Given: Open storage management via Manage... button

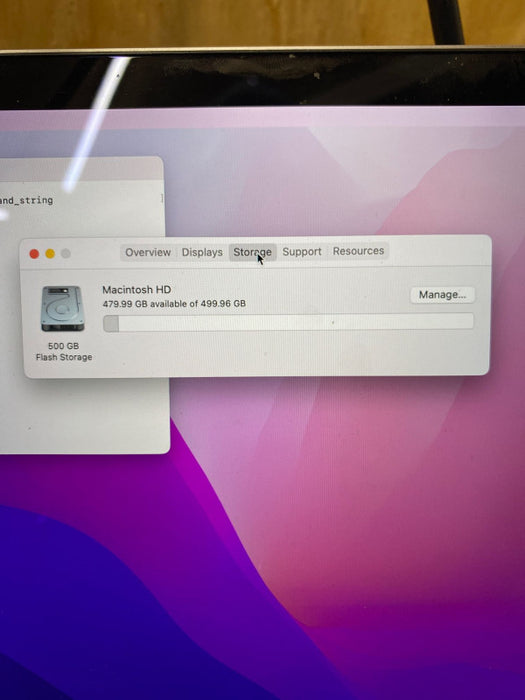Looking at the screenshot, I should pos(442,295).
